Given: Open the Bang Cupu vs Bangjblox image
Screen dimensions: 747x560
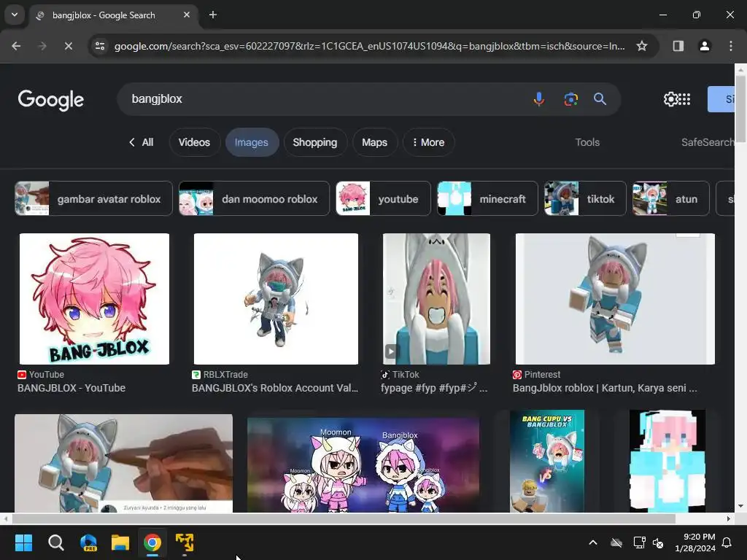Looking at the screenshot, I should (x=547, y=461).
